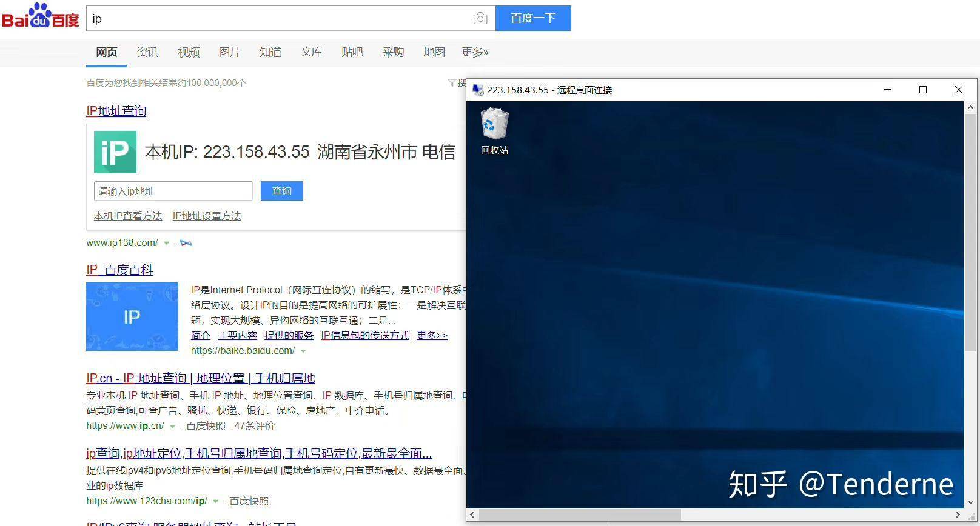Open the IP地址查询 result link
This screenshot has width=980, height=526.
[116, 111]
